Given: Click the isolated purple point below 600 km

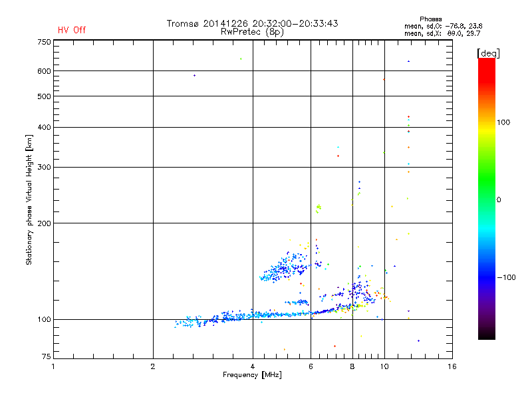Looking at the screenshot, I should (194, 75).
